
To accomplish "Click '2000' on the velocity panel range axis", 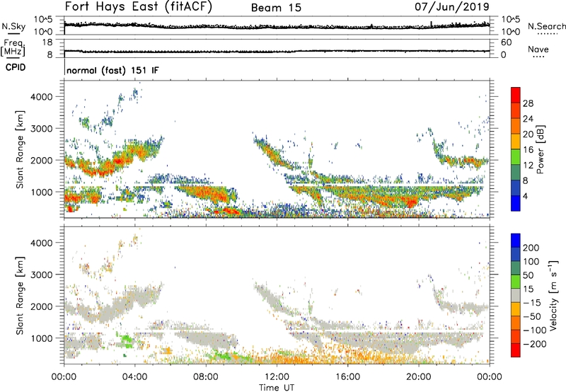I will pyautogui.click(x=42, y=306).
